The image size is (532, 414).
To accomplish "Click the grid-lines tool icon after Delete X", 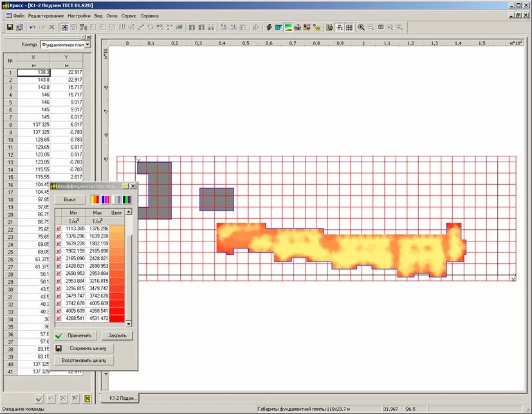I will tap(64, 27).
